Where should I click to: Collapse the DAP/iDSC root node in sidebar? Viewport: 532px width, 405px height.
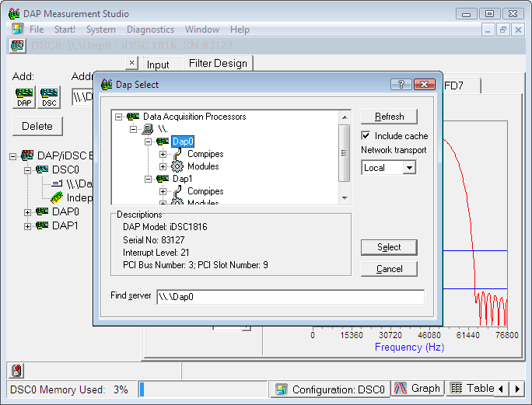tap(13, 156)
